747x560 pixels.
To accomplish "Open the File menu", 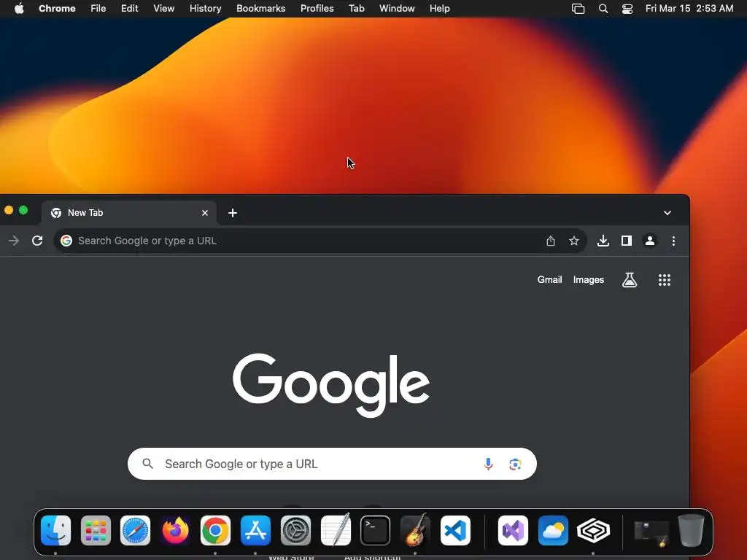I will 98,9.
